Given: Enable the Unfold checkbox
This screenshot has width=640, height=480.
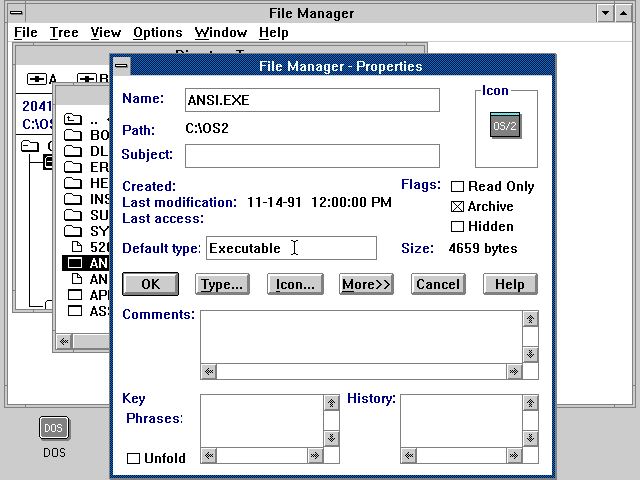Looking at the screenshot, I should (x=133, y=458).
